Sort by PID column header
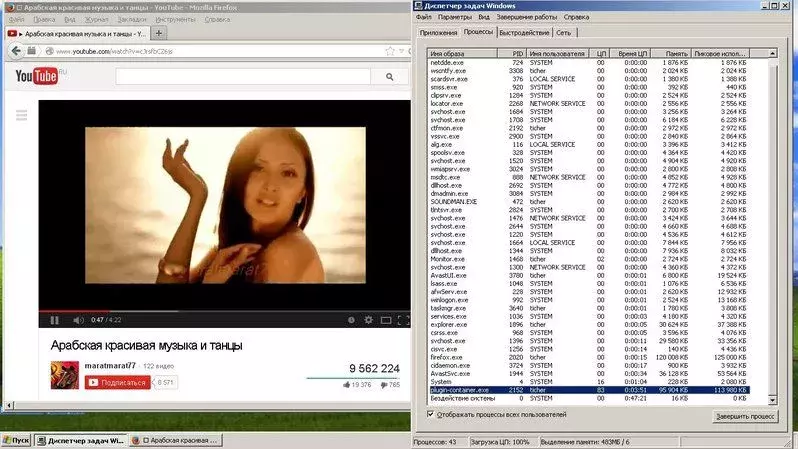Screen dimensions: 798x449 (x=511, y=53)
